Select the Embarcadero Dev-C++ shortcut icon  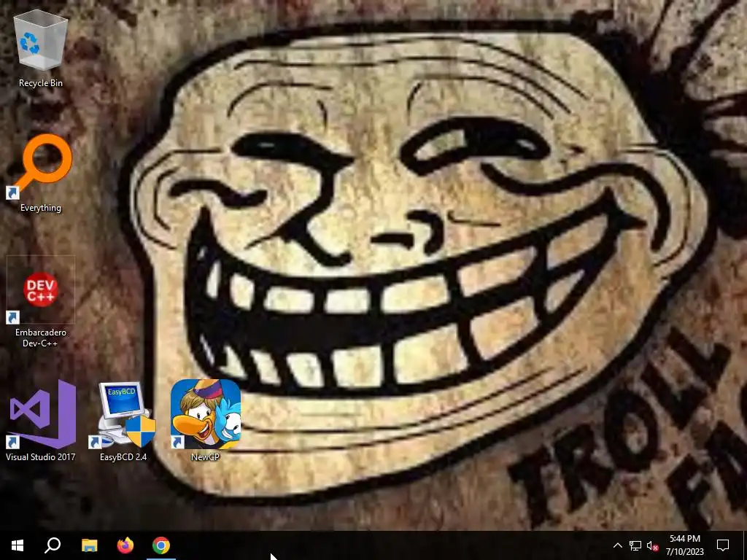click(x=41, y=289)
